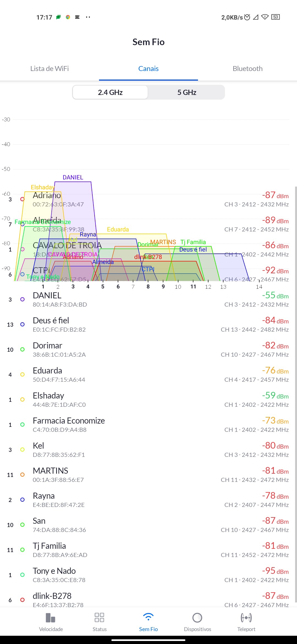Viewport: 297px width, 644px height.
Task: Select the Farmacia Economize network
Action: 148,425
